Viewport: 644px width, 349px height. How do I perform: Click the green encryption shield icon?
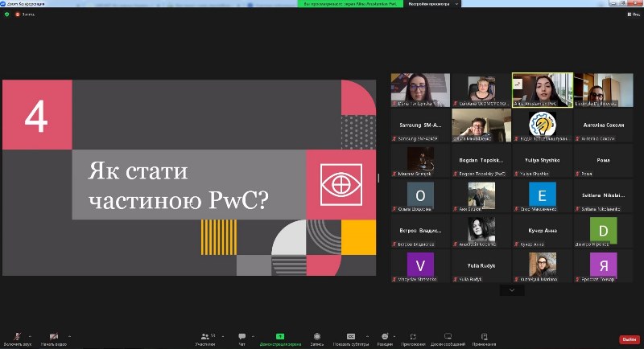point(6,14)
